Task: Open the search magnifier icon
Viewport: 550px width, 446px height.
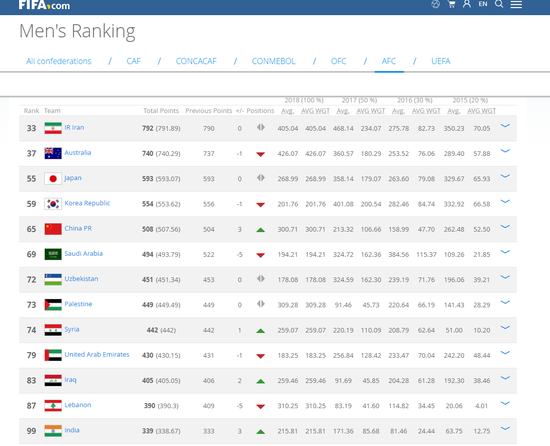Action: (x=499, y=4)
